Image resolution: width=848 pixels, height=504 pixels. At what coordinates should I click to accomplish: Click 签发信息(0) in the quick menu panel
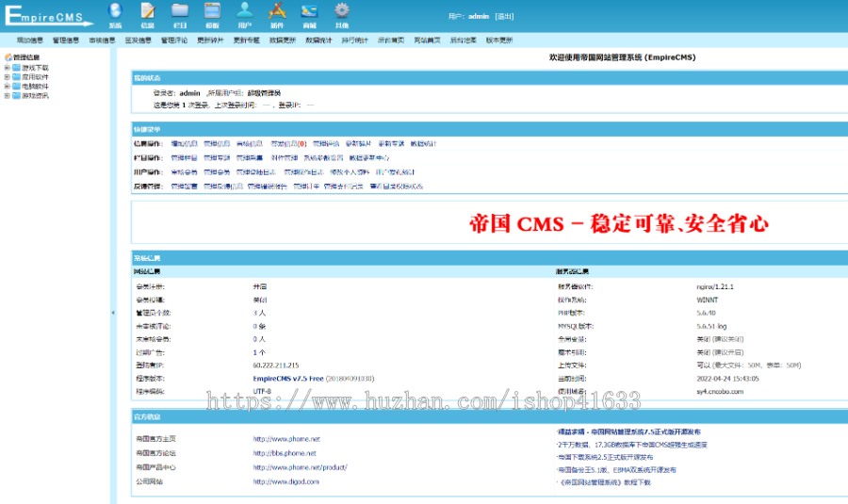[289, 144]
